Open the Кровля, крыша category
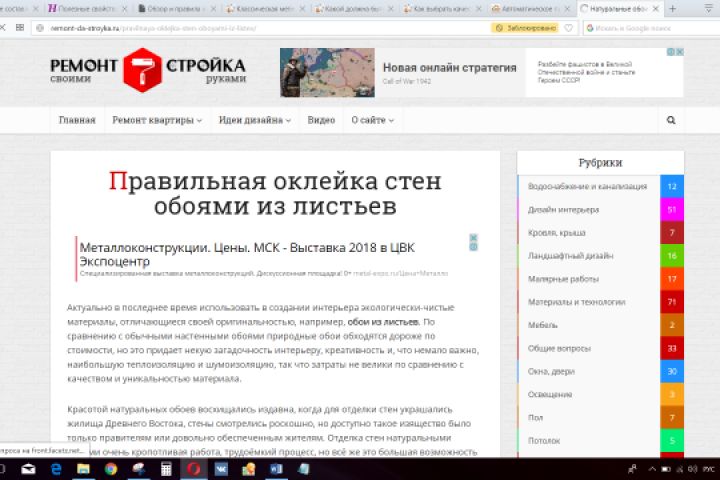720x480 pixels. pos(557,233)
